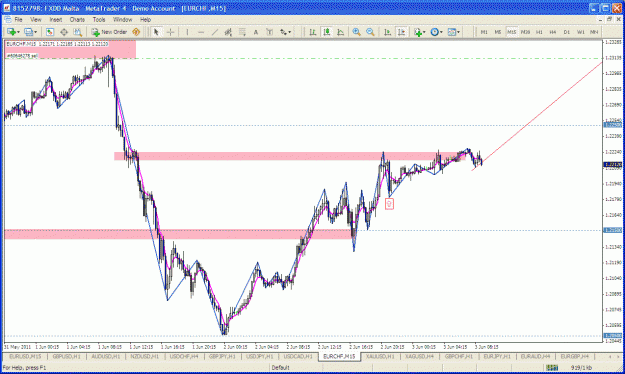625x374 pixels.
Task: Click the New Order button
Action: pos(109,32)
